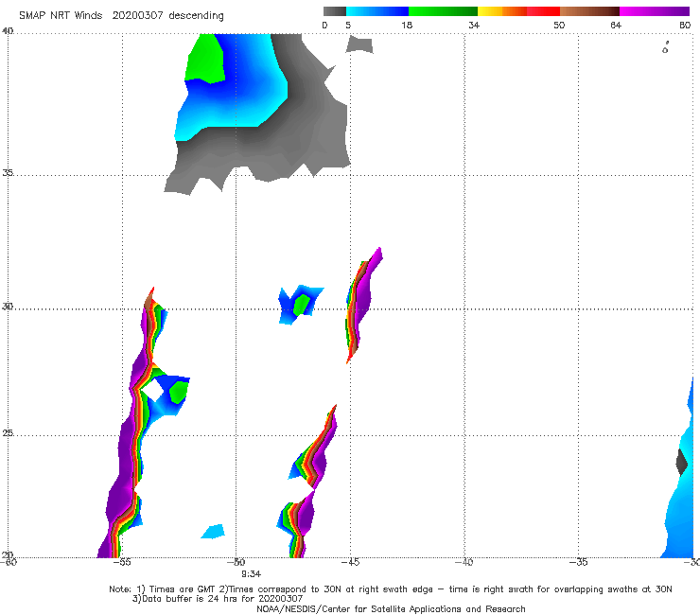The width and height of the screenshot is (700, 615).
Task: Click the latitude axis label "35"
Action: [x=8, y=172]
